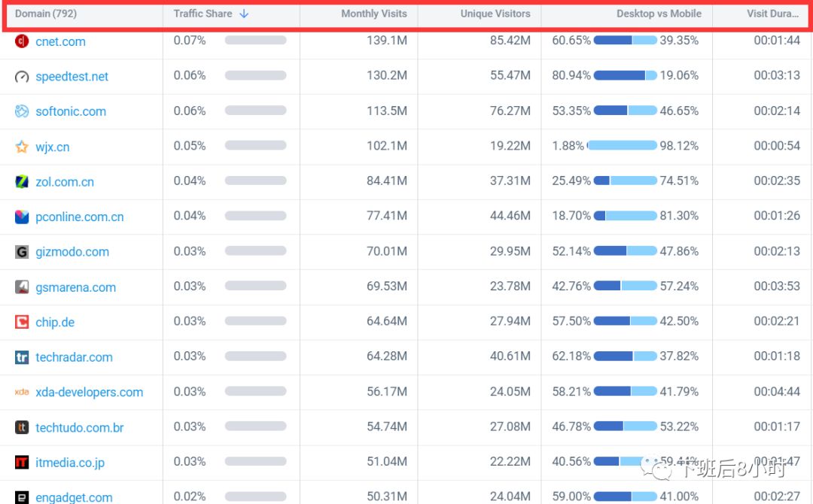Click the cnet.com favicon icon

point(22,41)
